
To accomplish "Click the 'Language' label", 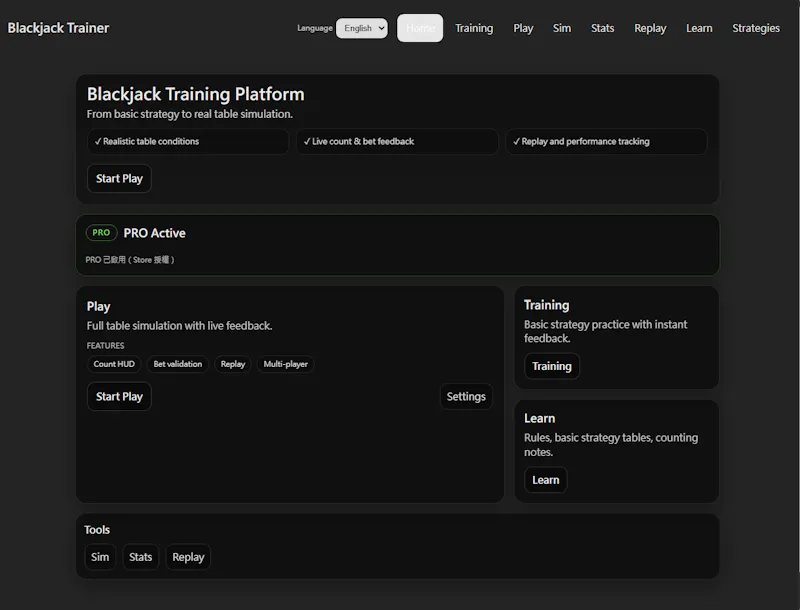I will point(315,28).
